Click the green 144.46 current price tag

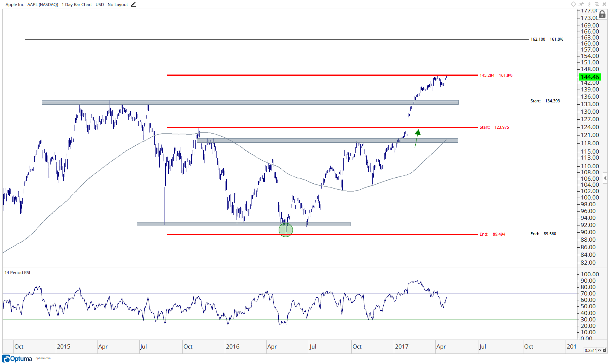(590, 77)
